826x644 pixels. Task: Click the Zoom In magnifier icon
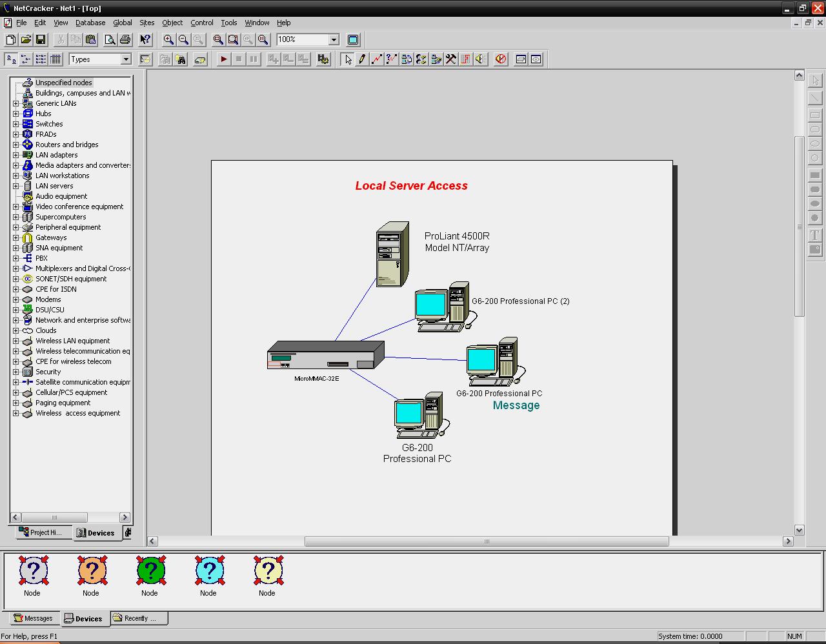[168, 40]
